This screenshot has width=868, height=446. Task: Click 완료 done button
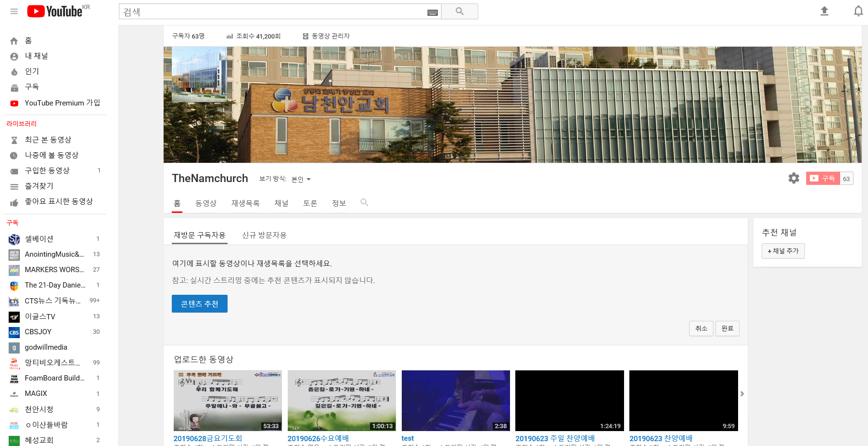pyautogui.click(x=727, y=328)
